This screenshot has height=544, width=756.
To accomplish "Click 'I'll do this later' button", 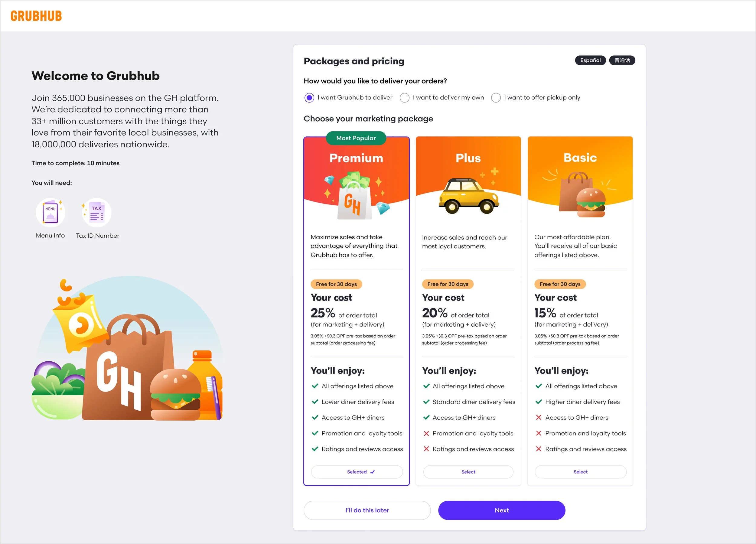I will pyautogui.click(x=367, y=510).
